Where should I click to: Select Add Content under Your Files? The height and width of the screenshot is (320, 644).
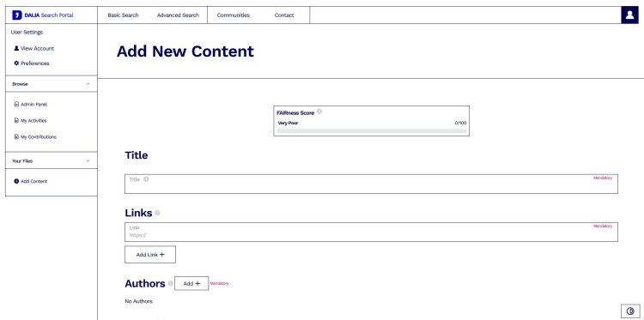[31, 181]
